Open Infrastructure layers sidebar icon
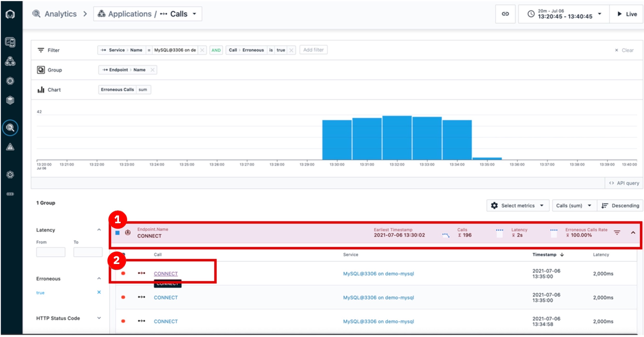The height and width of the screenshot is (337, 644). pos(10,100)
